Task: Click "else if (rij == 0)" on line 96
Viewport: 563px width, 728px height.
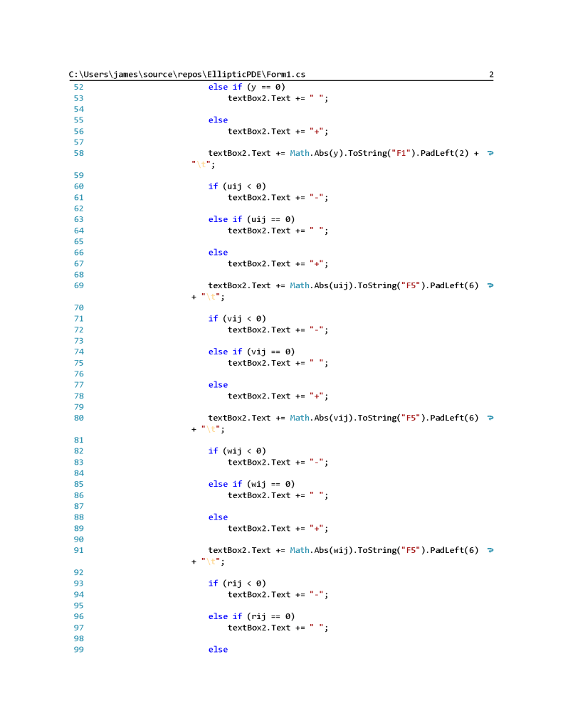Action: pyautogui.click(x=251, y=616)
